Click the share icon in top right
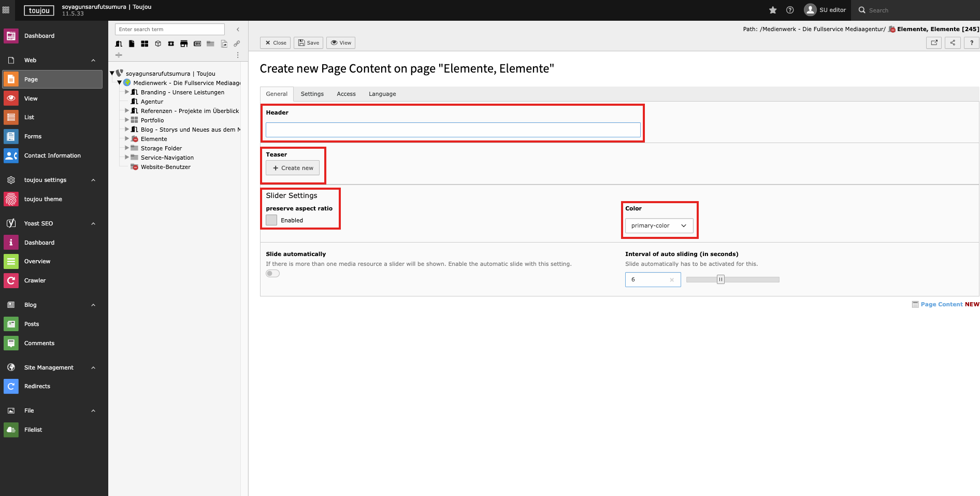Viewport: 980px width, 496px height. [x=953, y=43]
